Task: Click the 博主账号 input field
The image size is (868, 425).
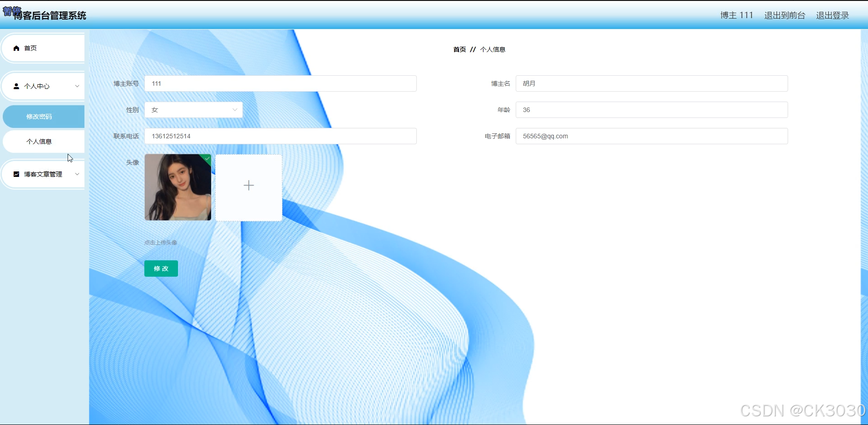Action: point(280,83)
